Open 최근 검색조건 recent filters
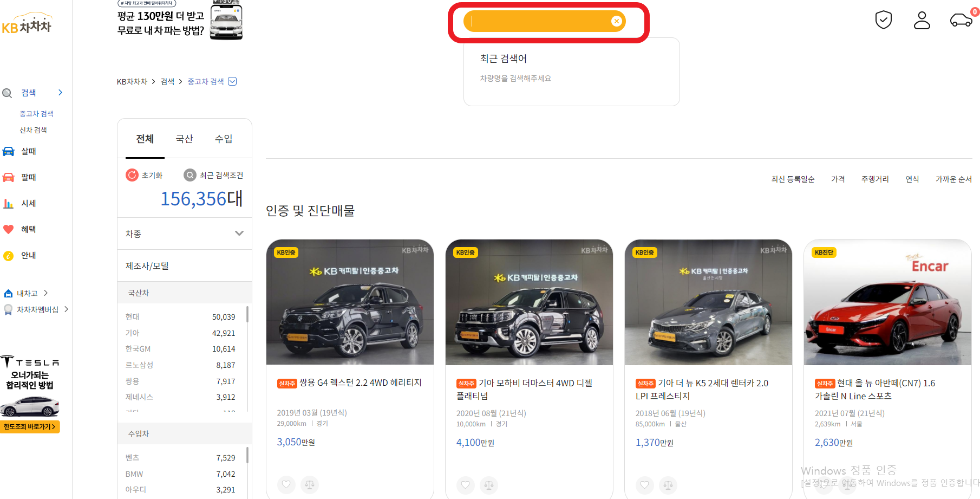 (x=213, y=175)
